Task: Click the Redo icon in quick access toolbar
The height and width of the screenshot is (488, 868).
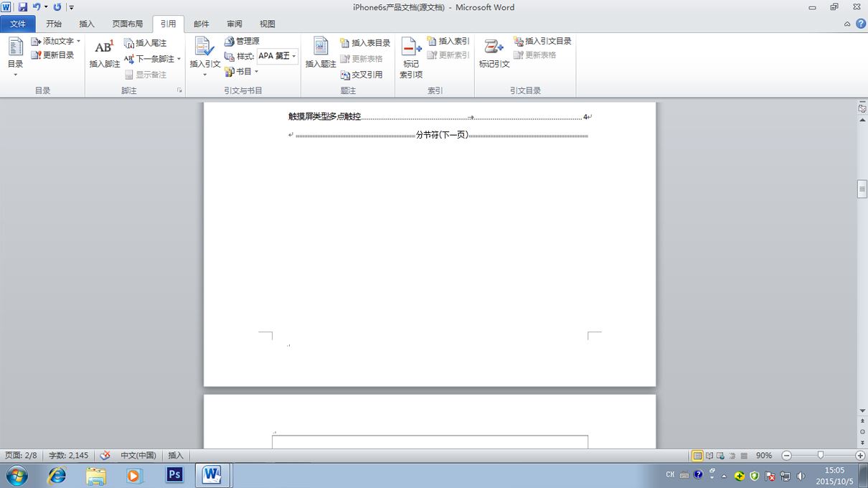Action: 57,7
